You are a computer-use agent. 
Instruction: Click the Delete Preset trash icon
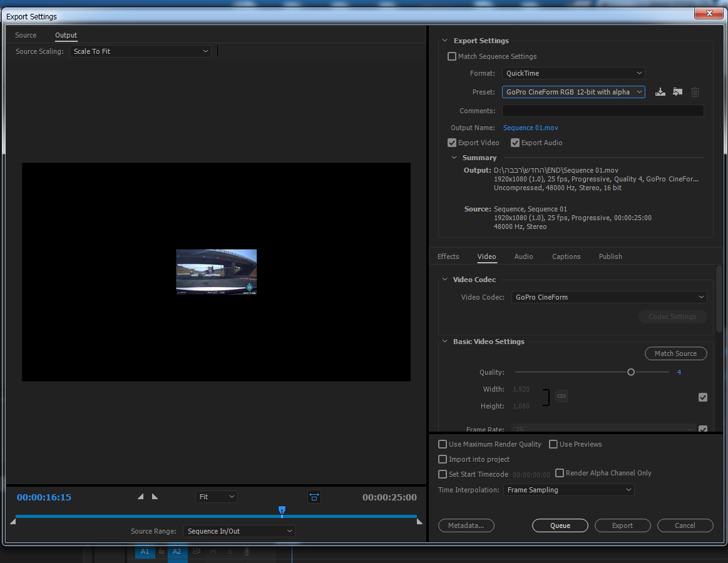695,92
